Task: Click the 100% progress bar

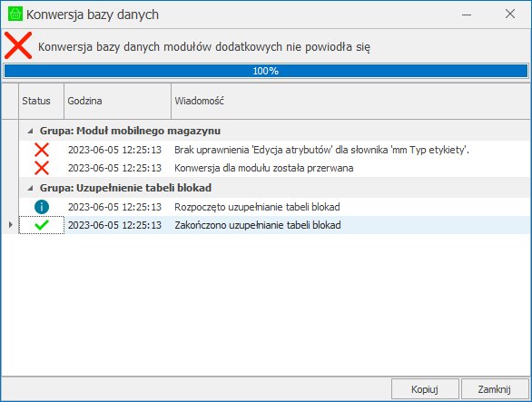Action: (266, 71)
